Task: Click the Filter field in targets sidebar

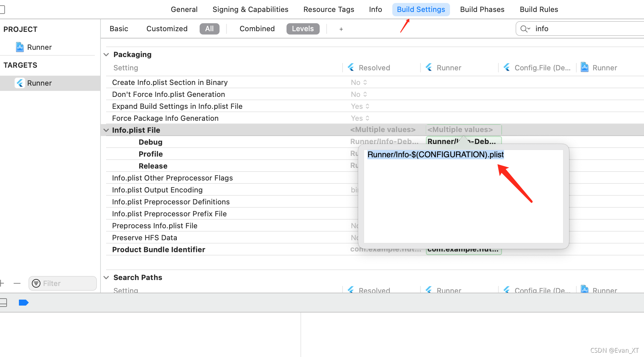Action: 63,283
